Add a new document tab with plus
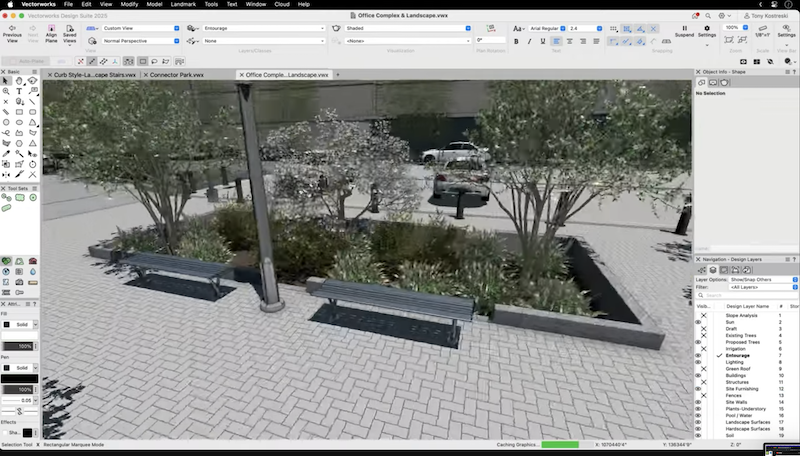The height and width of the screenshot is (456, 800). 337,74
